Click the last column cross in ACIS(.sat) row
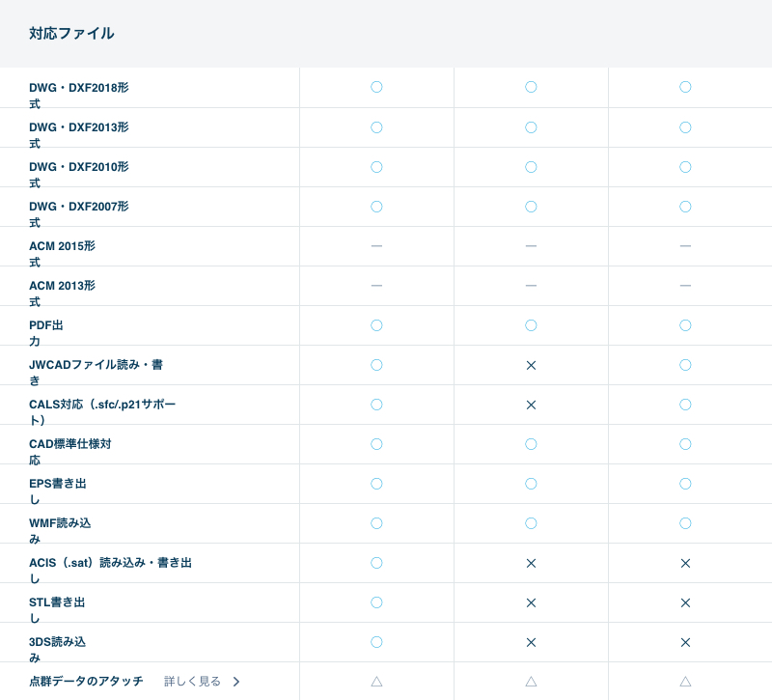This screenshot has height=700, width=772. tap(685, 563)
